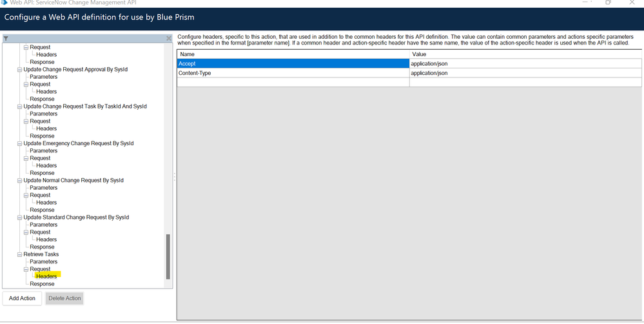
Task: Open Response of Update Emergency Change Request
Action: pos(42,173)
